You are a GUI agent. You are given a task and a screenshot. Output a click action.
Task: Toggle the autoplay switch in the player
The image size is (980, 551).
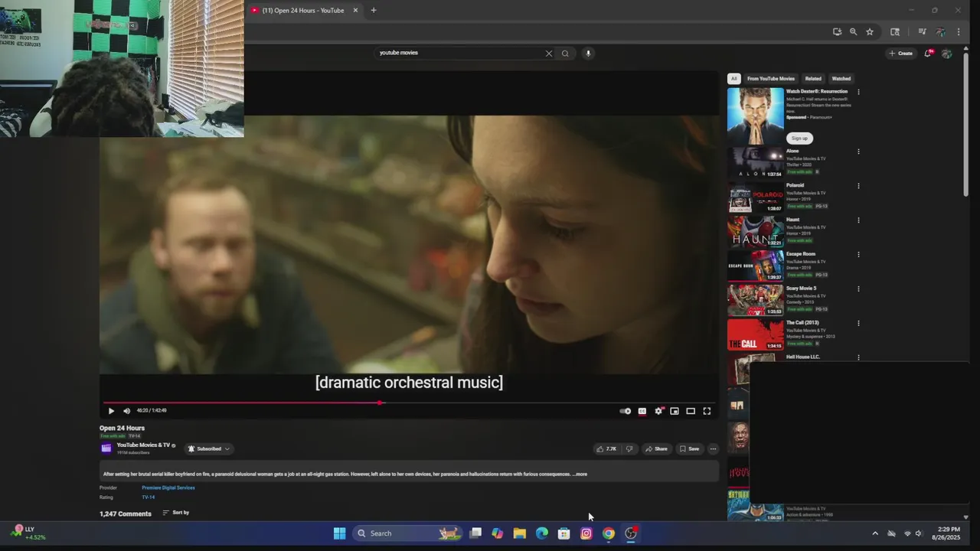pyautogui.click(x=626, y=411)
